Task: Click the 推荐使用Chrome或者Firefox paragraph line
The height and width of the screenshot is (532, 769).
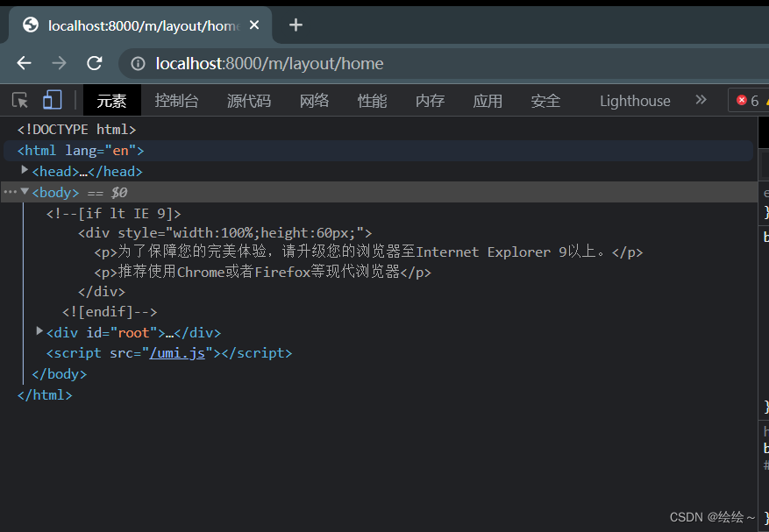Action: click(262, 272)
